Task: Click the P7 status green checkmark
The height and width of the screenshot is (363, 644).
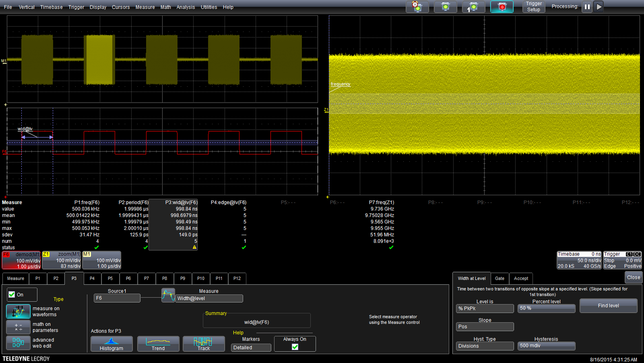Action: (x=391, y=248)
